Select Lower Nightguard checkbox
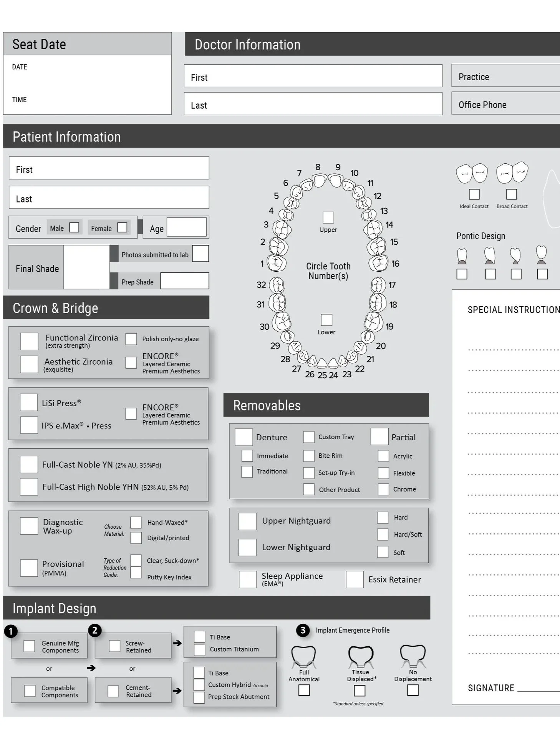The width and height of the screenshot is (560, 747). point(247,547)
